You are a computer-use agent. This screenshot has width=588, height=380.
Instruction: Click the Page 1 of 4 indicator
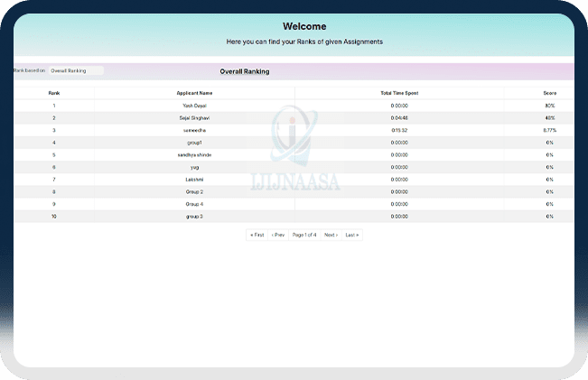304,235
